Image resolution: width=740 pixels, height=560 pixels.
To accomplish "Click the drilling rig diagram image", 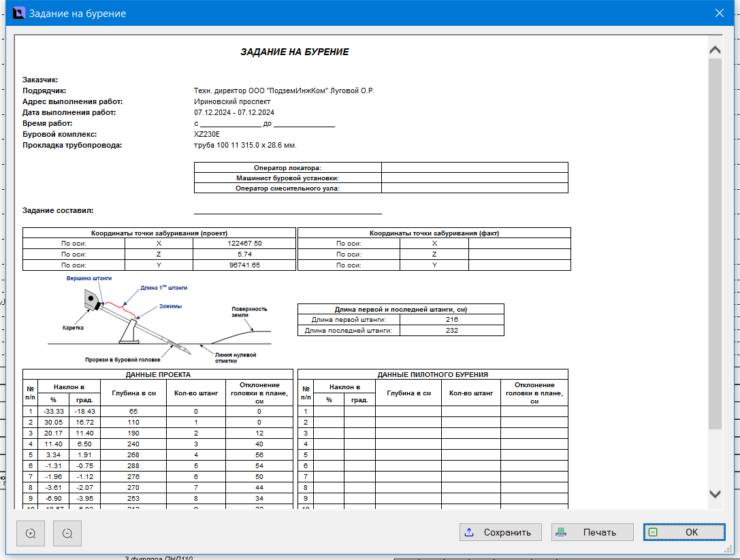I will 159,320.
